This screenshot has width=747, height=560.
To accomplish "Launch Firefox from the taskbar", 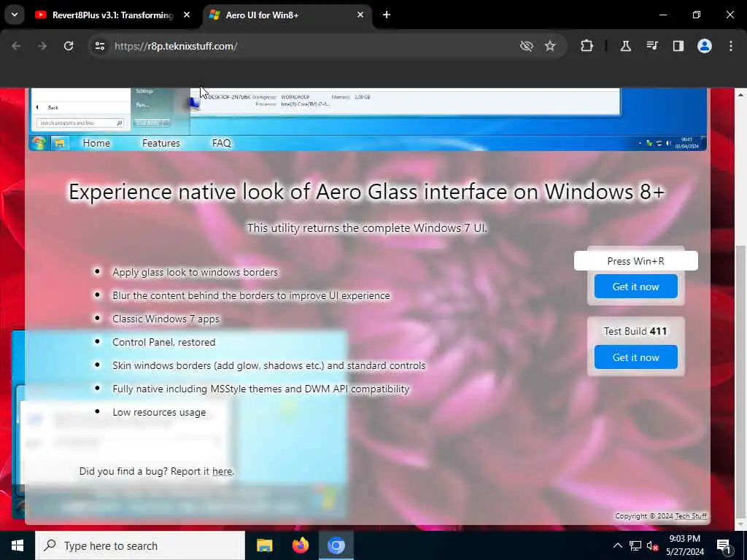I will tap(300, 545).
